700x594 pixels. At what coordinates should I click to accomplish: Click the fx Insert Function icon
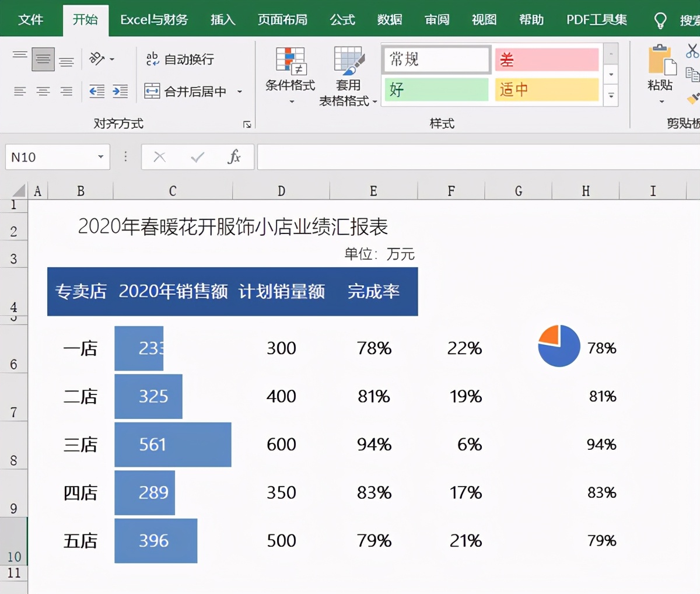pyautogui.click(x=233, y=156)
